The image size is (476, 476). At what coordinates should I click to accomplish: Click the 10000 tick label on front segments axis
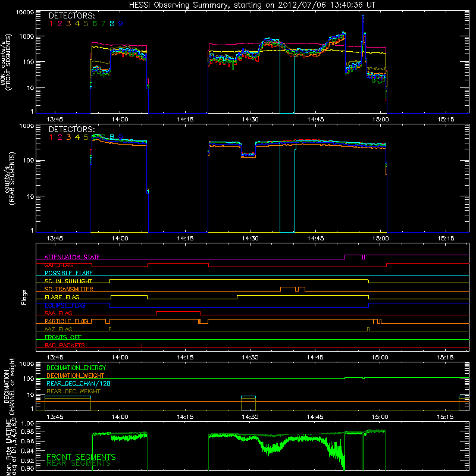pos(25,12)
